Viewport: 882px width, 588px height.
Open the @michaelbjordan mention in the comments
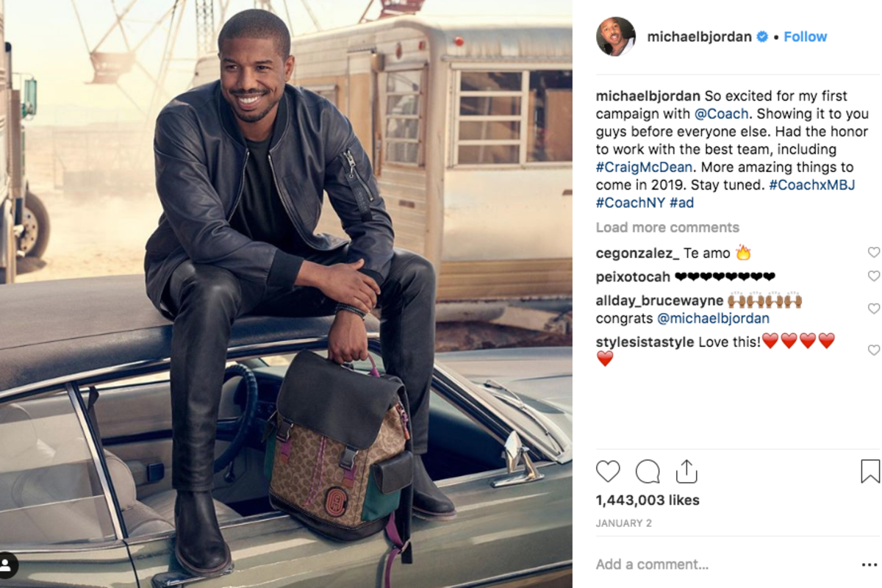(713, 319)
